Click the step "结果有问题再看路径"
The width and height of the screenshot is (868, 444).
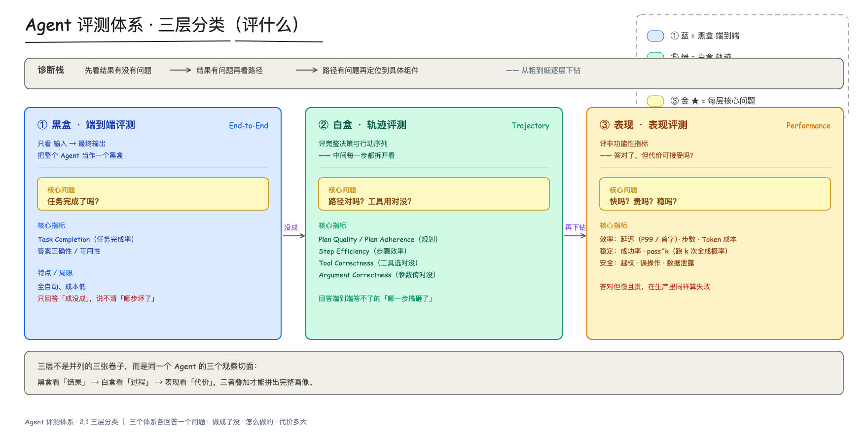229,71
